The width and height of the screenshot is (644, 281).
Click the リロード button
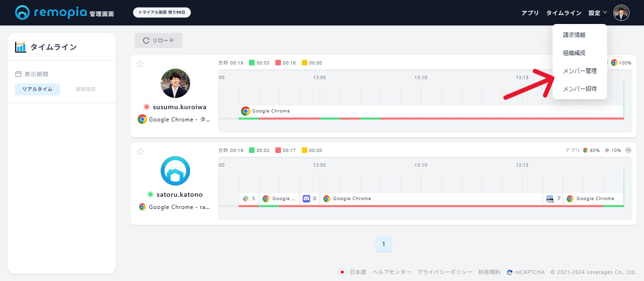point(158,40)
